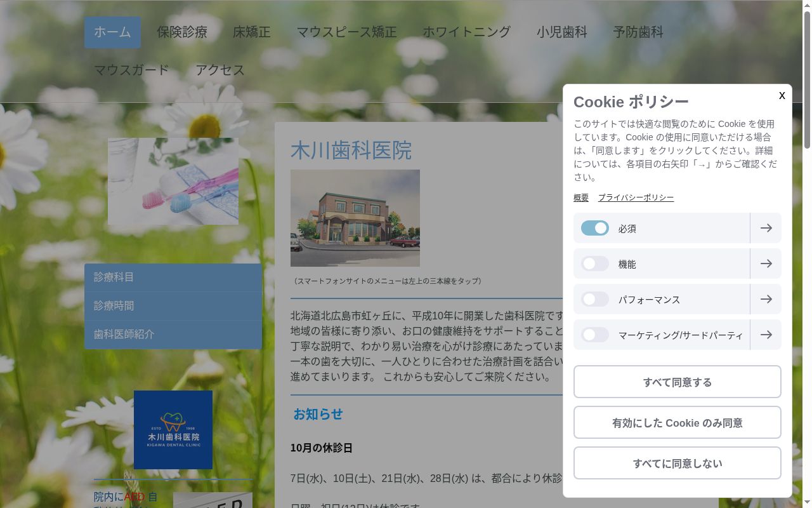Select 診療科目 in the sidebar
Screen dimensions: 812x508
coord(173,277)
